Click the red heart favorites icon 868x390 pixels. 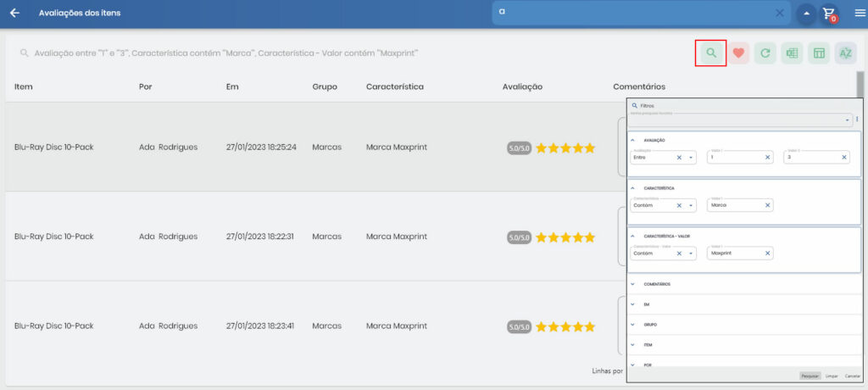point(738,53)
